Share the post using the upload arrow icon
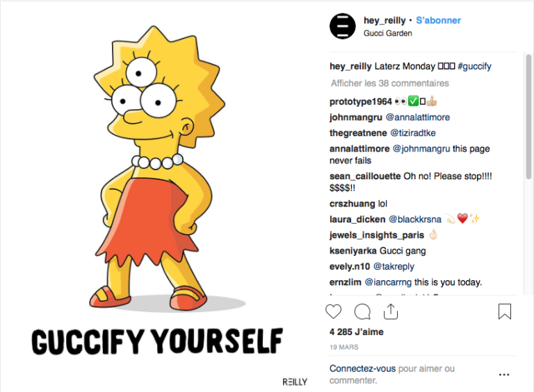This screenshot has height=392, width=534. tap(391, 311)
